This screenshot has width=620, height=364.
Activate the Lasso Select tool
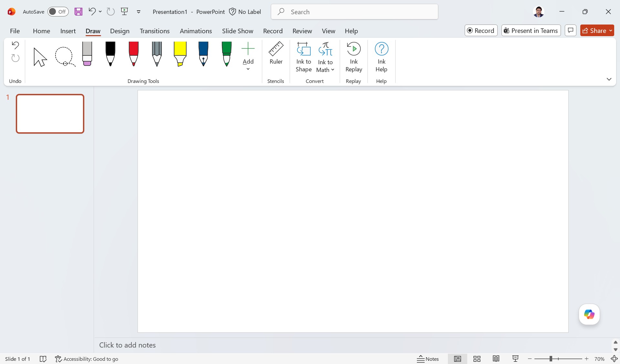(65, 56)
